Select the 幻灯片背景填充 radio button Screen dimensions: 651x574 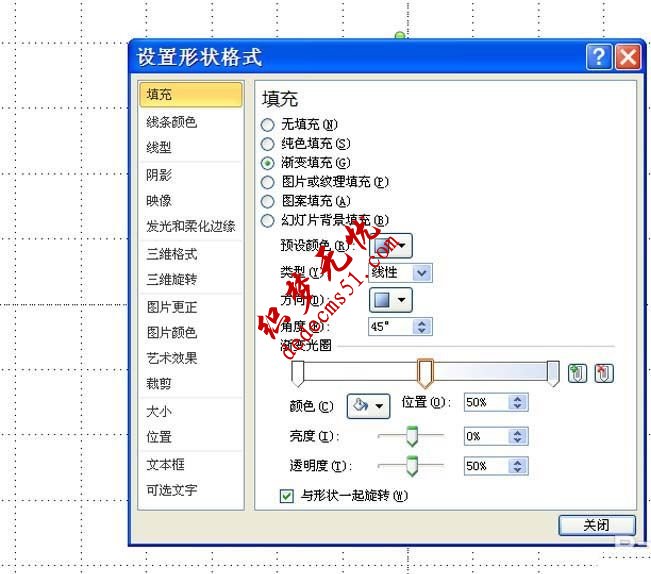coord(267,220)
